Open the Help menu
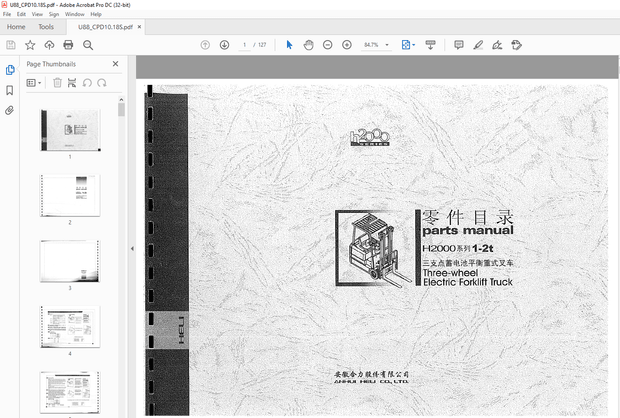This screenshot has width=620, height=418. (96, 14)
